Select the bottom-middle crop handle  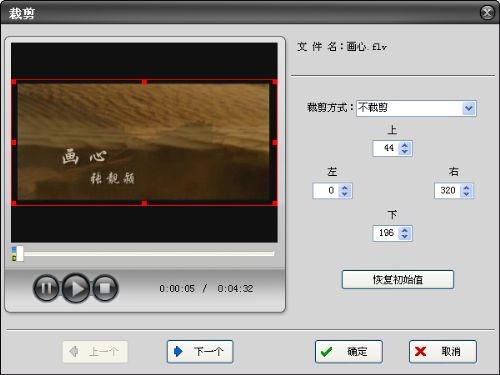click(144, 203)
